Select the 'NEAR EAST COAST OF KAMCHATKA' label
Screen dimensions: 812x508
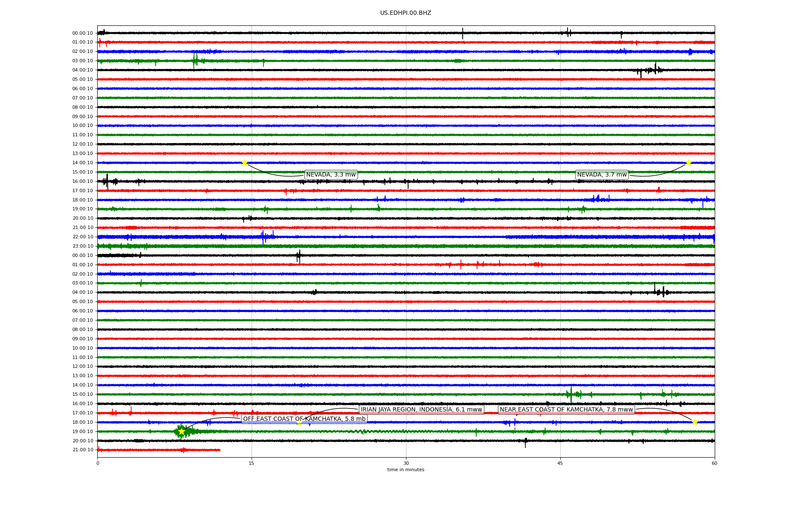tap(566, 409)
